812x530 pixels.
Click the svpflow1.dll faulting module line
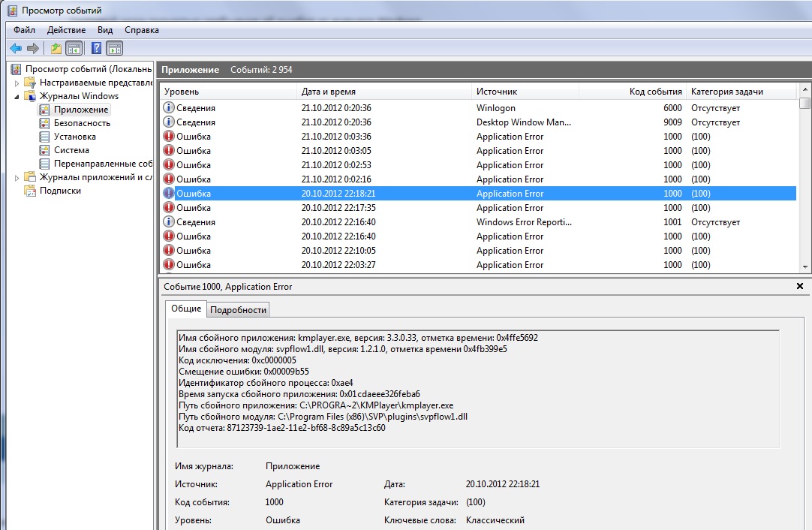[x=343, y=349]
